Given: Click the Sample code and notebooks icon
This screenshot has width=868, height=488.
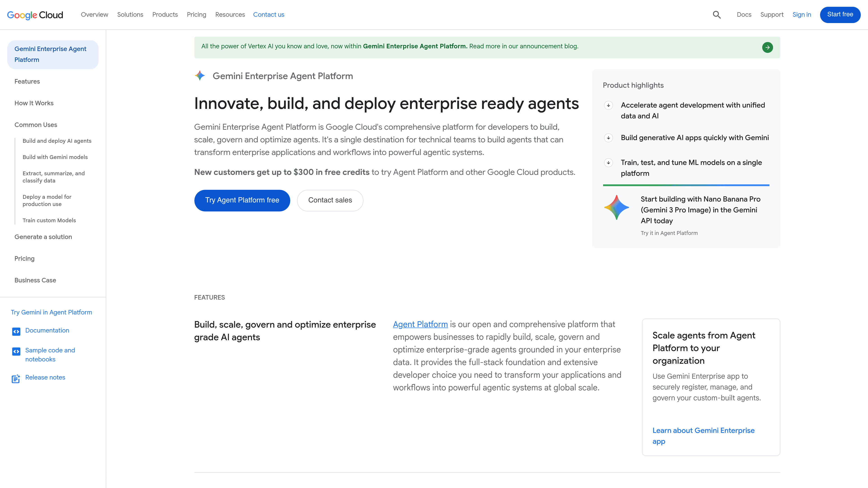Looking at the screenshot, I should click(x=16, y=351).
